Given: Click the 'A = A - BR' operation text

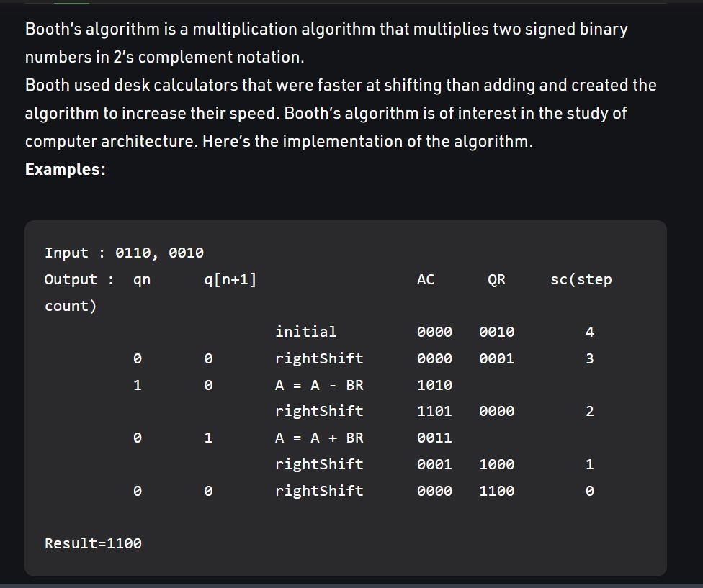Looking at the screenshot, I should point(319,385).
